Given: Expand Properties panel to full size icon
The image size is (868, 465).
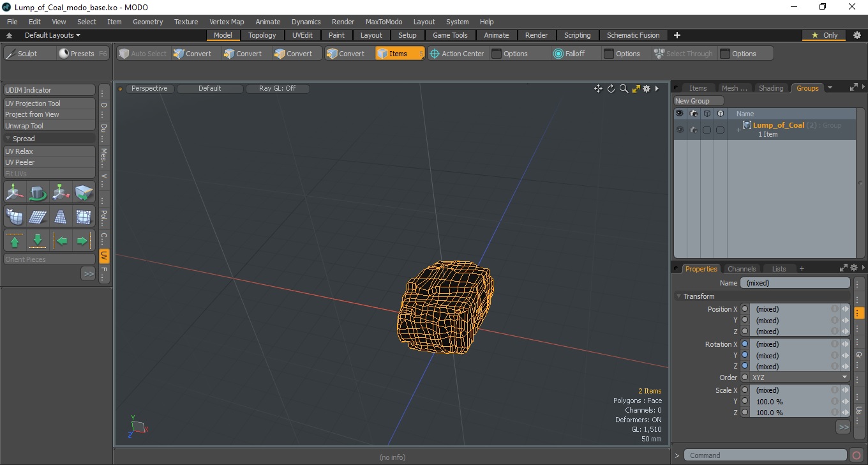Looking at the screenshot, I should [x=844, y=268].
